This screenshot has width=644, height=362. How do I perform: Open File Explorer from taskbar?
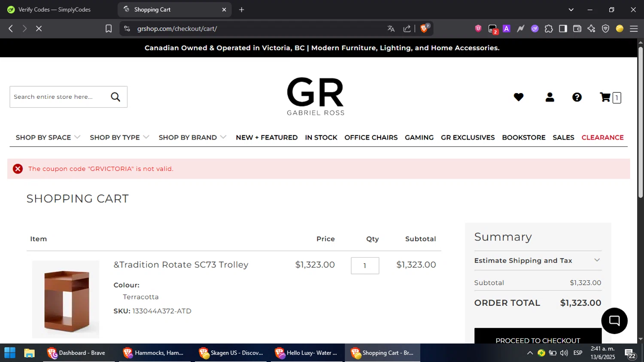[x=29, y=353]
